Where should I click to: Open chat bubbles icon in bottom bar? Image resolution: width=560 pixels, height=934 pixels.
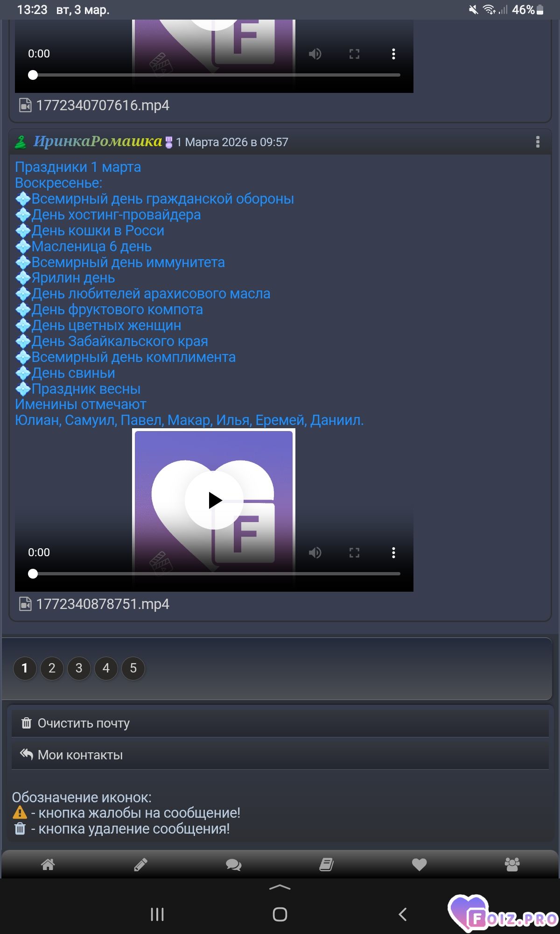tap(233, 864)
